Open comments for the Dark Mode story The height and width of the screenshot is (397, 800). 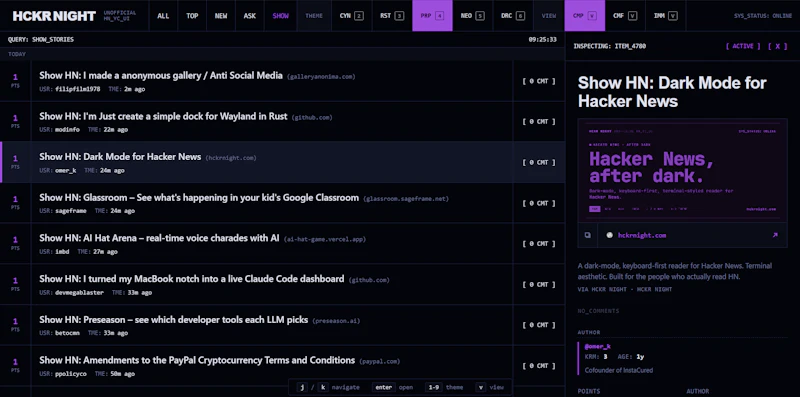539,162
